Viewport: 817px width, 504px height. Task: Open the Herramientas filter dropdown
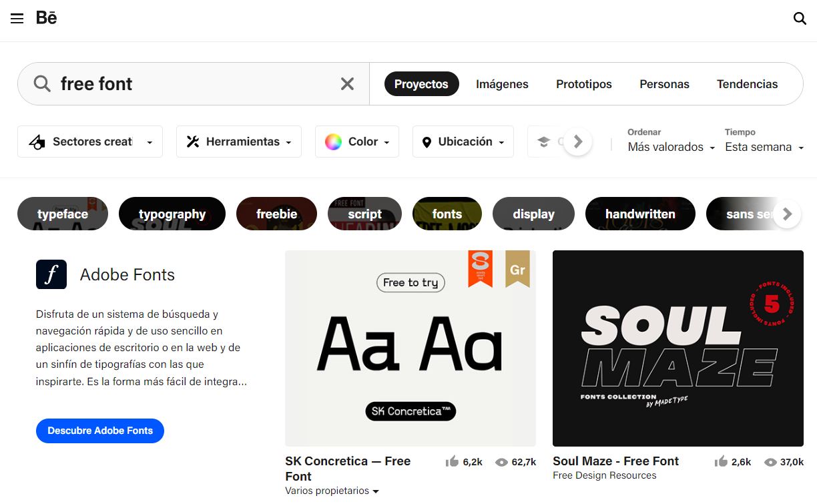(x=239, y=142)
